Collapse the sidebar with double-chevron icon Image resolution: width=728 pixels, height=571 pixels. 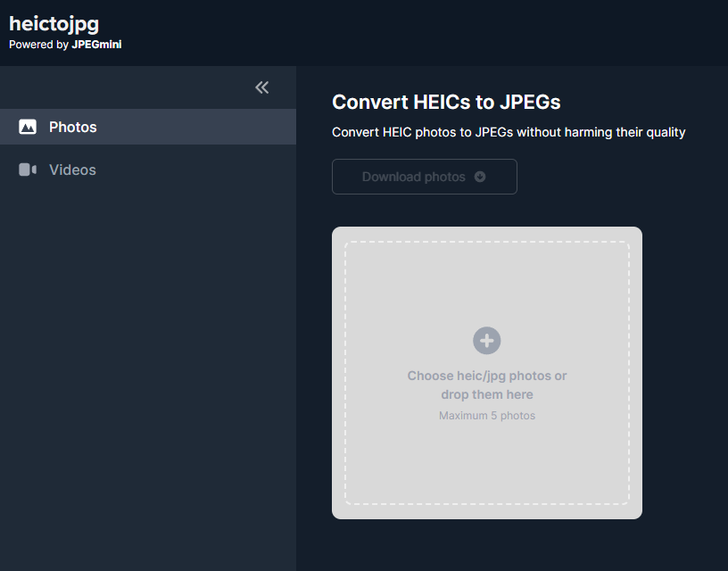pyautogui.click(x=262, y=87)
